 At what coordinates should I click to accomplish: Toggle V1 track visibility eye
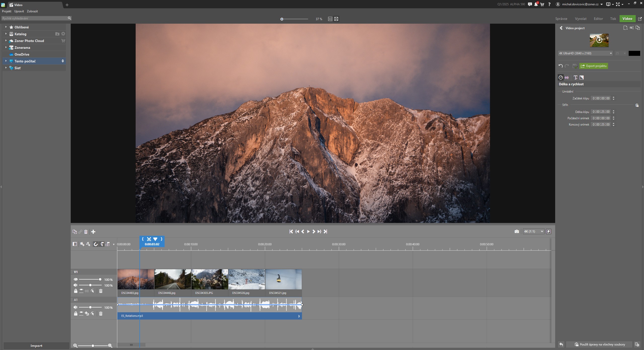tap(75, 279)
